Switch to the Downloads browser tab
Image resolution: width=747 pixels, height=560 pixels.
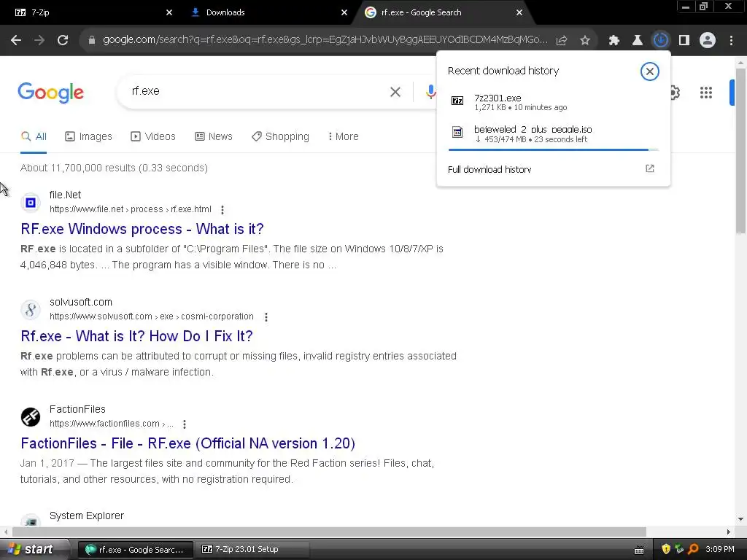[x=267, y=12]
